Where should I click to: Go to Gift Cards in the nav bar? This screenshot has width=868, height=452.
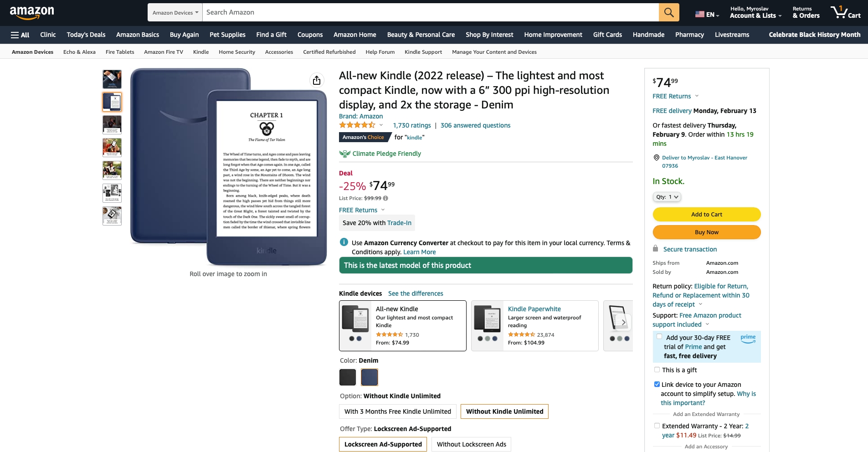(x=607, y=35)
